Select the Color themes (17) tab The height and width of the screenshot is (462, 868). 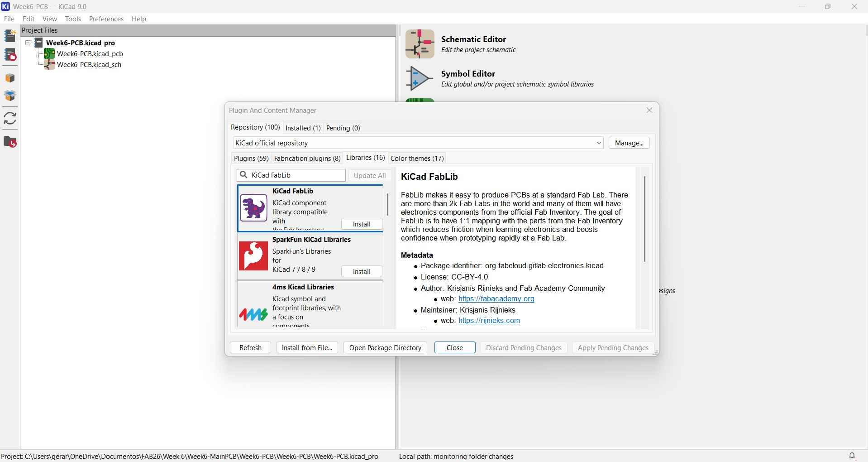[x=417, y=159]
